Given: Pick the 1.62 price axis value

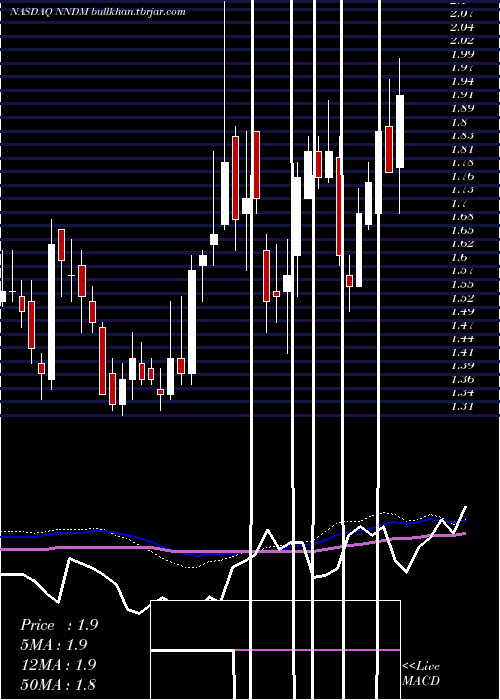Looking at the screenshot, I should coord(462,244).
